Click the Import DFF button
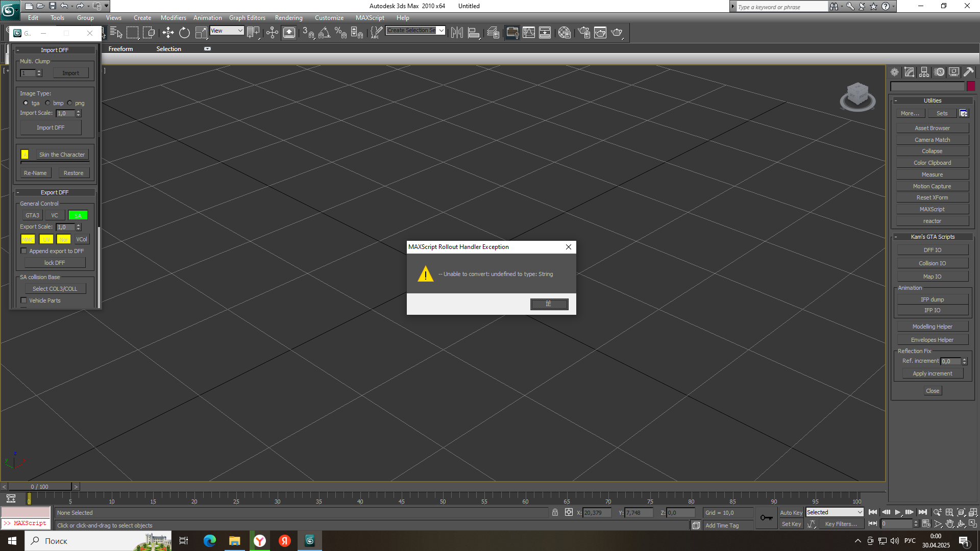This screenshot has height=551, width=980. (x=51, y=128)
